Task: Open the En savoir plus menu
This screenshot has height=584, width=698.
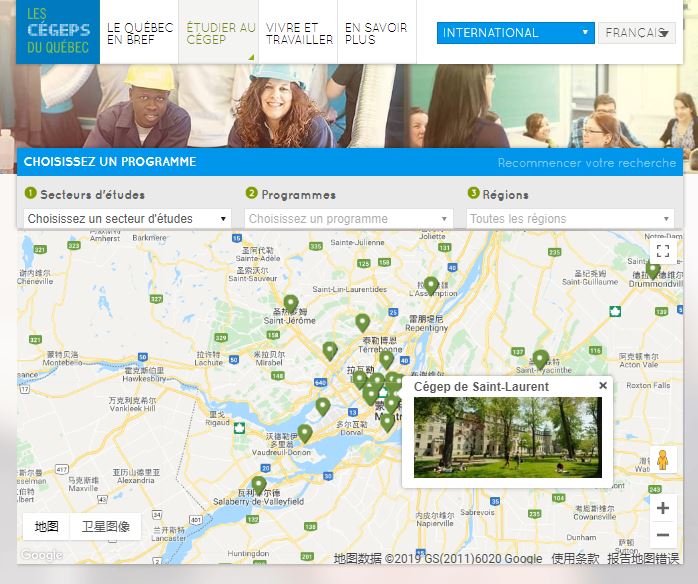Action: 377,33
